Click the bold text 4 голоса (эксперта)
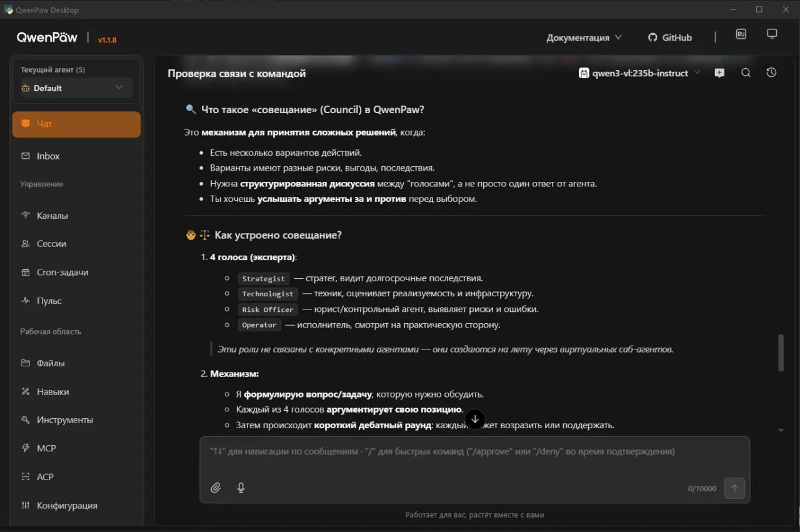The image size is (800, 532). [x=252, y=257]
